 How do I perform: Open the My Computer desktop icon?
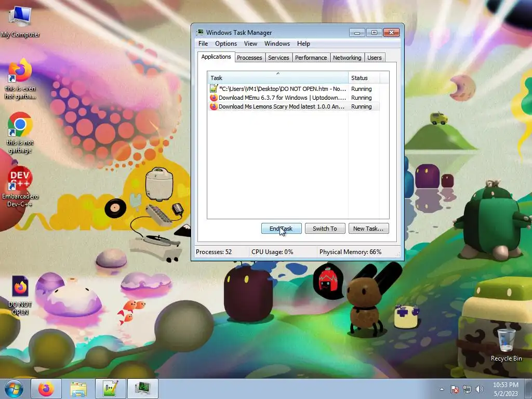20,21
